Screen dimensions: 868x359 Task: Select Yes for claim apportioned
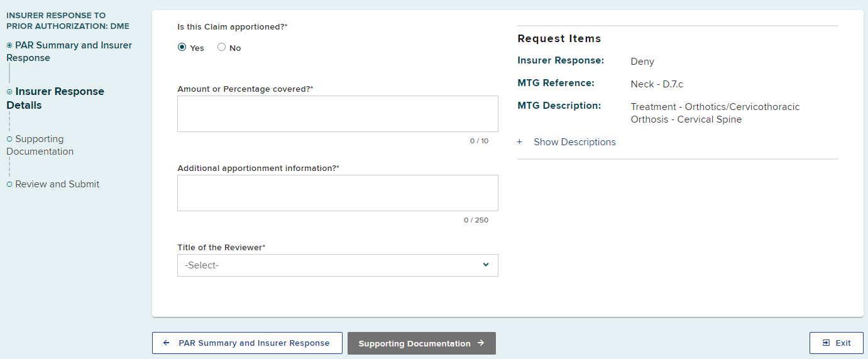pos(182,47)
